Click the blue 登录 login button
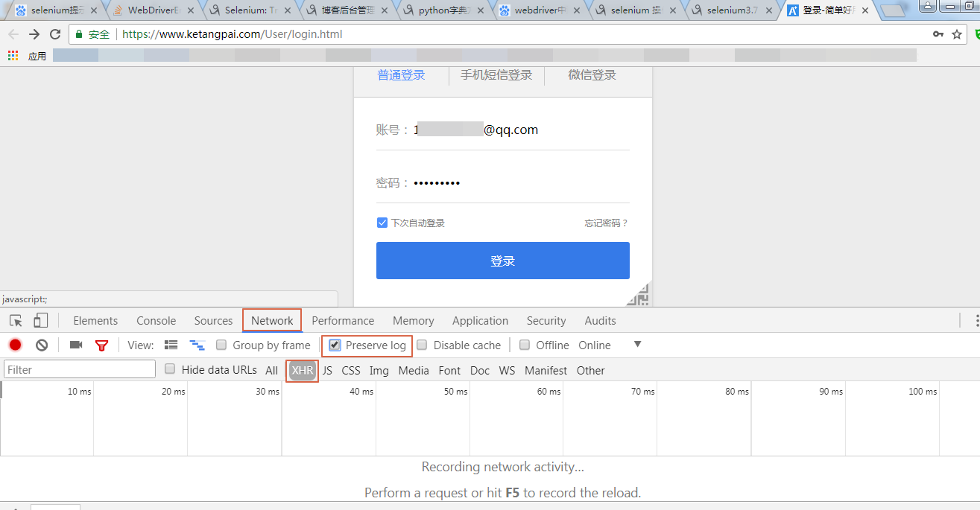The height and width of the screenshot is (510, 980). pos(502,261)
